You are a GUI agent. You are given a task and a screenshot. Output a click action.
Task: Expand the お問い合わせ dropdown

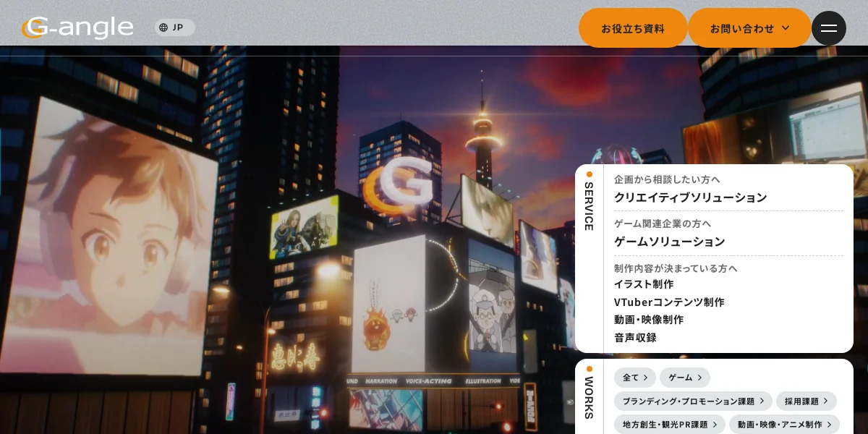(x=749, y=28)
